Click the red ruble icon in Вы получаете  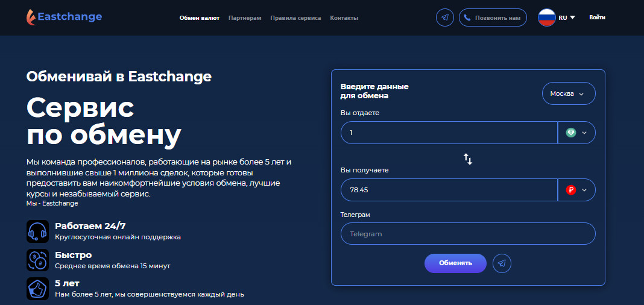(x=571, y=190)
